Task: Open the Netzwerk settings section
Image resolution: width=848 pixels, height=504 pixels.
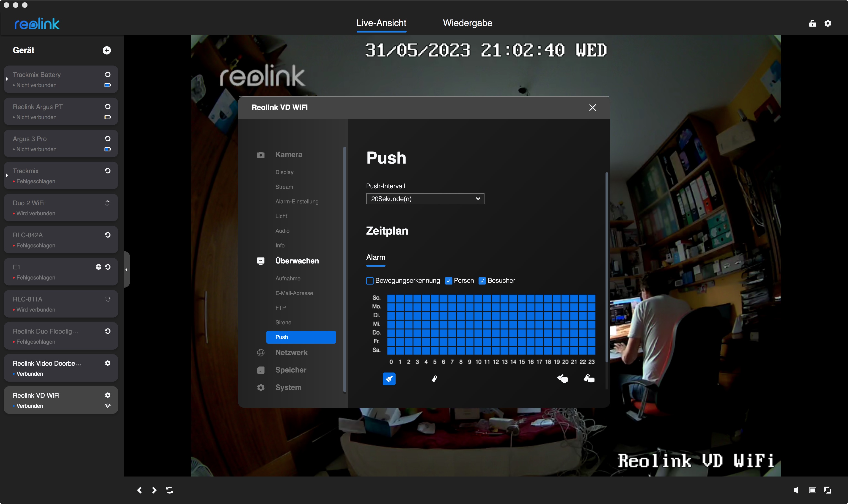Action: pyautogui.click(x=291, y=353)
